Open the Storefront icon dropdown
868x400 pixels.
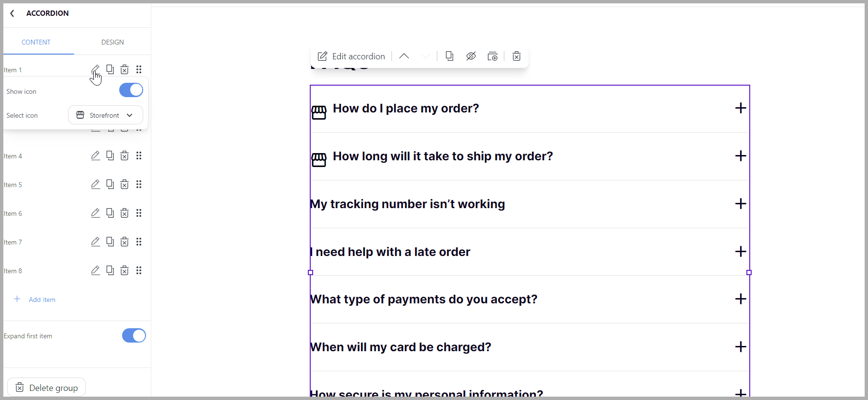105,115
